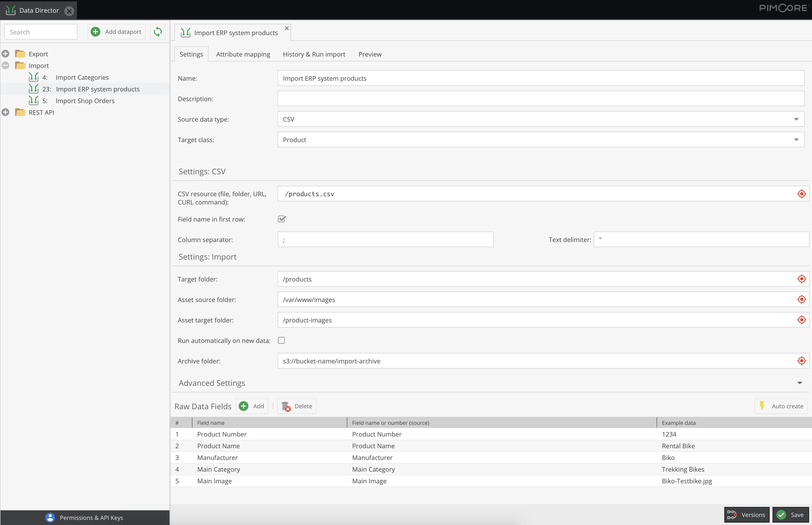Collapse the Import folder in tree
812x525 pixels.
(x=5, y=65)
